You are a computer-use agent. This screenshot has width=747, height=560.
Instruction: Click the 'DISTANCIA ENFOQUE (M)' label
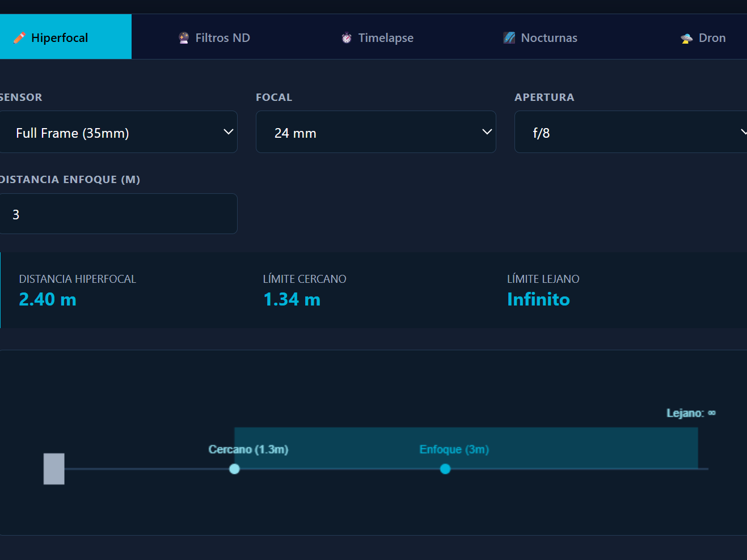coord(69,180)
